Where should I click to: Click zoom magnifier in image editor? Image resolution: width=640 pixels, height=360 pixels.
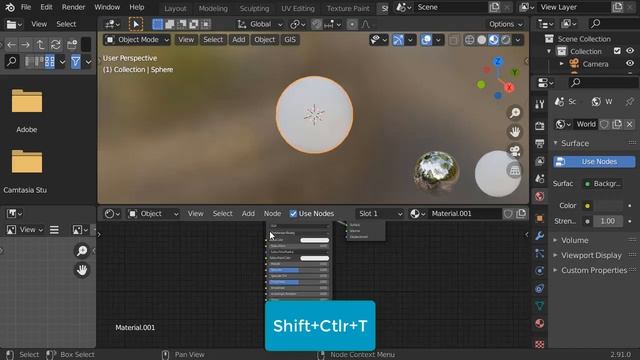click(x=82, y=251)
